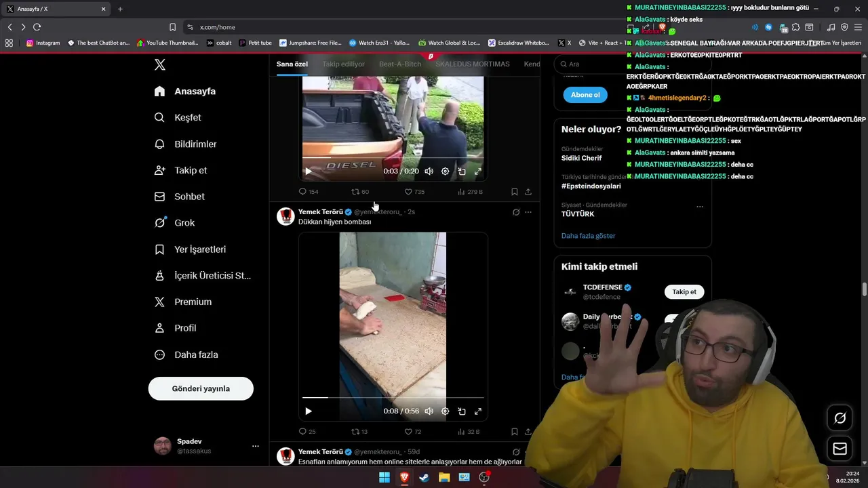
Task: Reply to post with 154 comments
Action: click(x=309, y=192)
